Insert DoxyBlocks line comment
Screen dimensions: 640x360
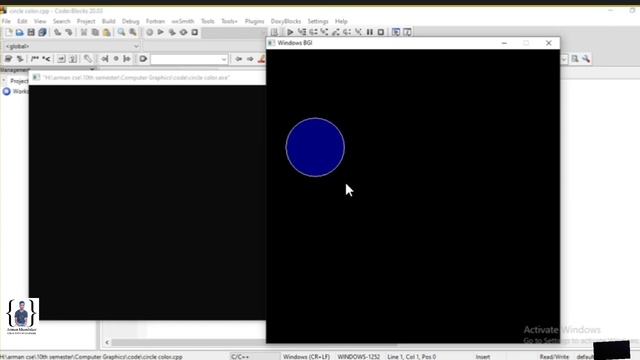click(x=46, y=59)
